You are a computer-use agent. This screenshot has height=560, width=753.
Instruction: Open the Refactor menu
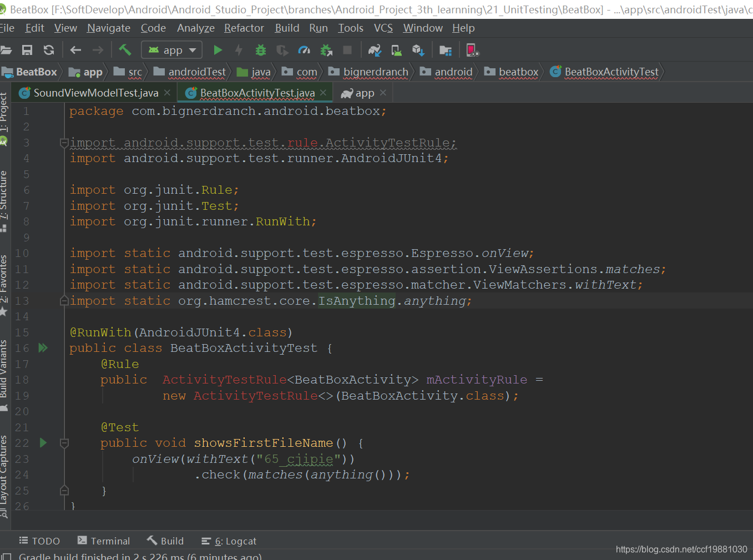point(244,28)
